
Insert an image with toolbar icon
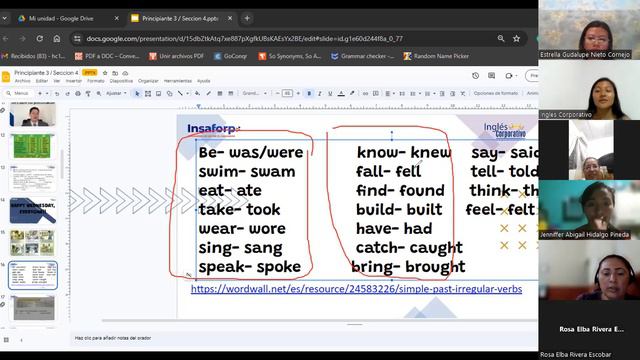[x=158, y=93]
